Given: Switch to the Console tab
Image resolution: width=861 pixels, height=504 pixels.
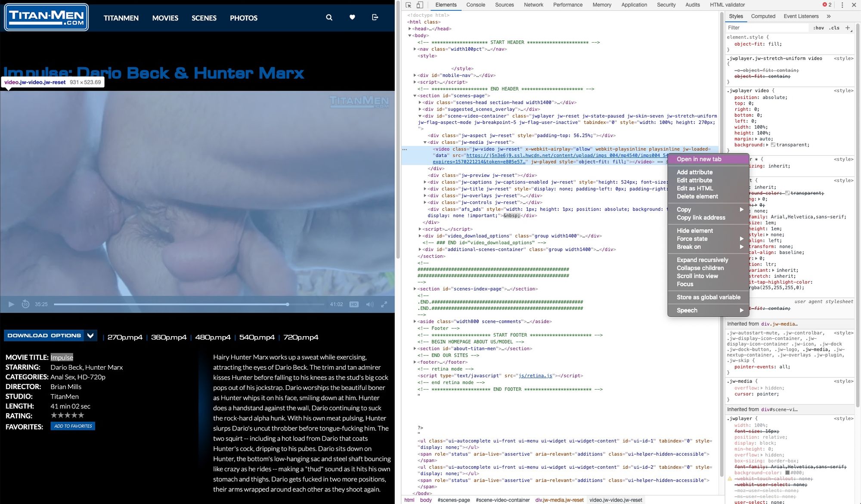Looking at the screenshot, I should [476, 5].
